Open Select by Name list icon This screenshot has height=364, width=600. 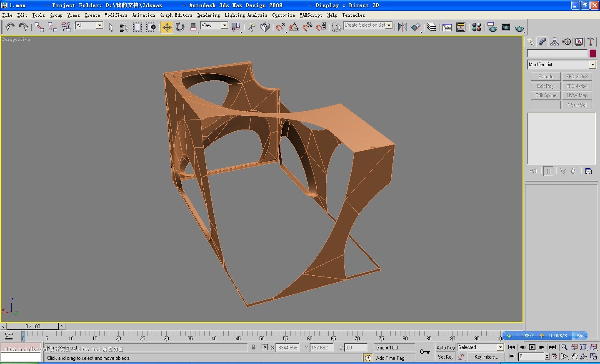tap(124, 27)
